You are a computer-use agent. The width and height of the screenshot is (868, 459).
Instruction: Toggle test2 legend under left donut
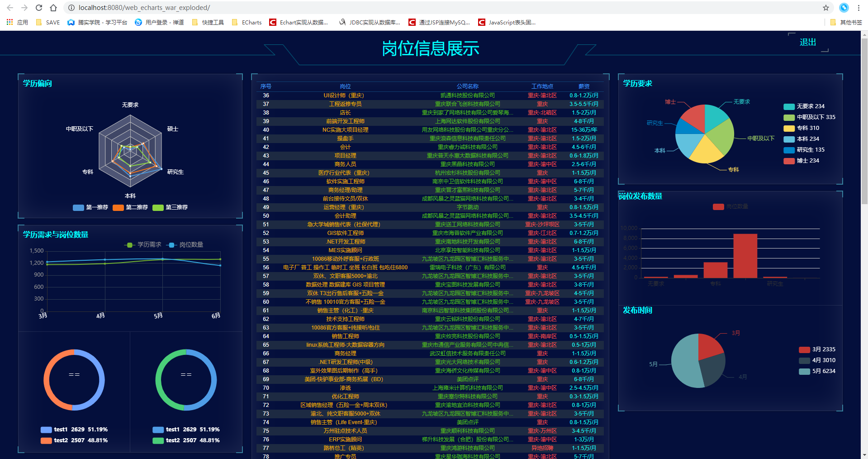coord(74,440)
